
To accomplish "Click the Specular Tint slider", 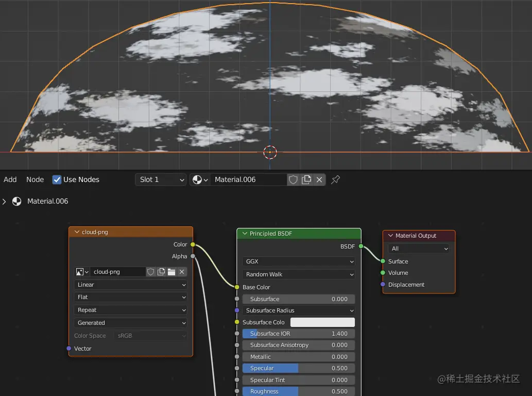I will click(x=299, y=380).
